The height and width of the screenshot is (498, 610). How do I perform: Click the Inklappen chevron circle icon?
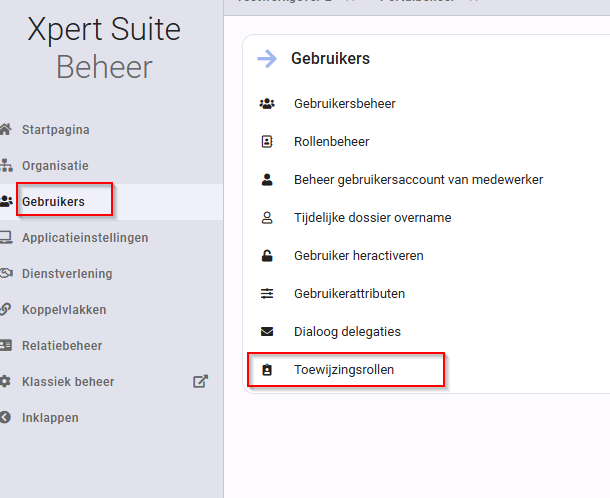click(5, 417)
